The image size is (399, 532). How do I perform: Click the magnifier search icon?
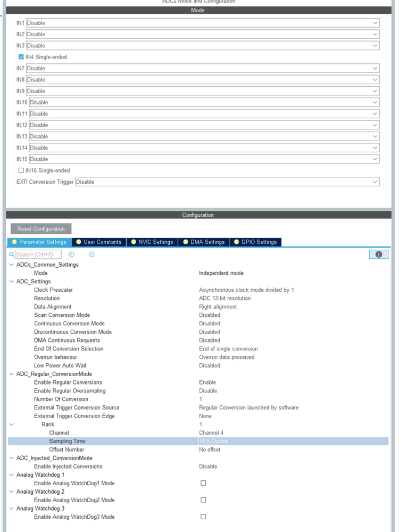[x=12, y=255]
